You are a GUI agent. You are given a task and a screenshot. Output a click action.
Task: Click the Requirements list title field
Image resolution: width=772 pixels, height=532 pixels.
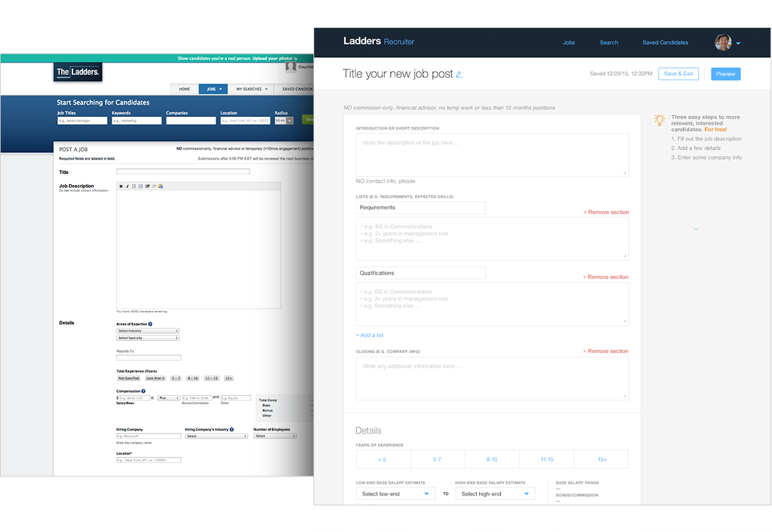click(x=421, y=207)
